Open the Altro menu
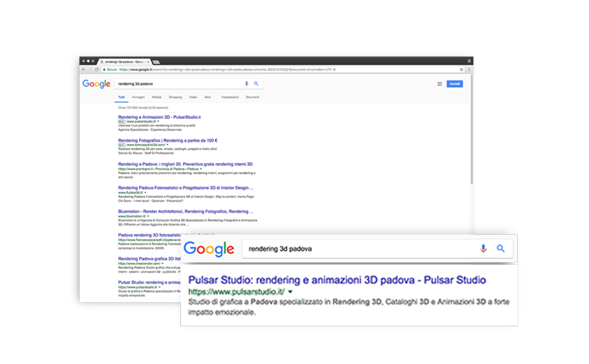The width and height of the screenshot is (589, 364). 208,97
